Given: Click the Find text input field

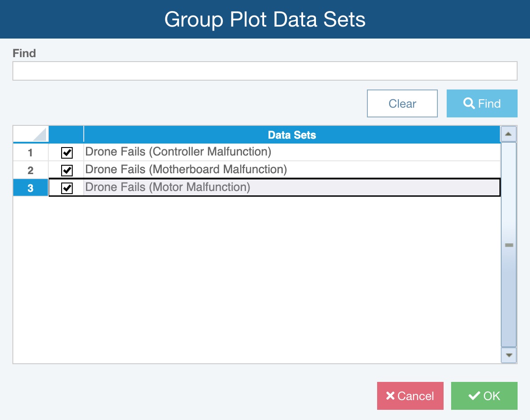Looking at the screenshot, I should 265,71.
